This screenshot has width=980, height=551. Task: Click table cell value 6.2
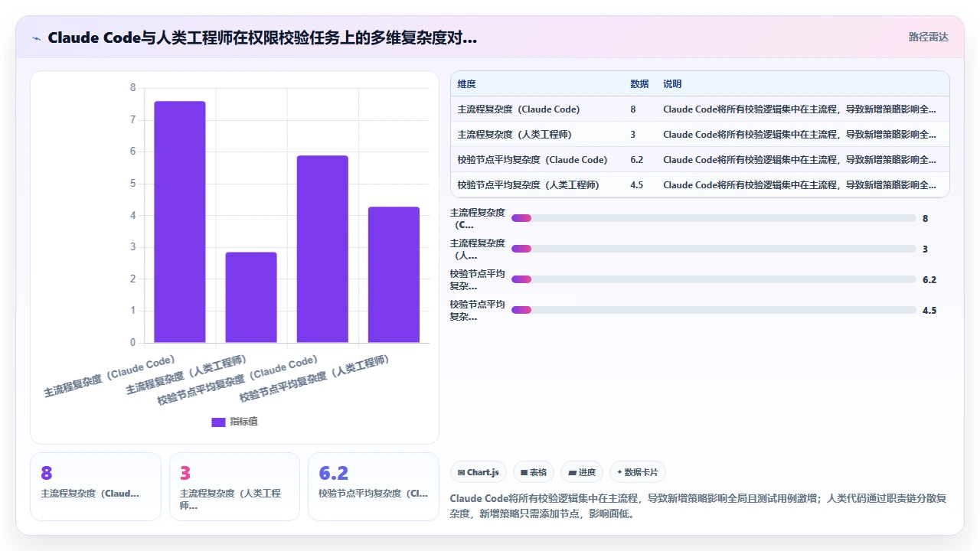click(x=636, y=160)
